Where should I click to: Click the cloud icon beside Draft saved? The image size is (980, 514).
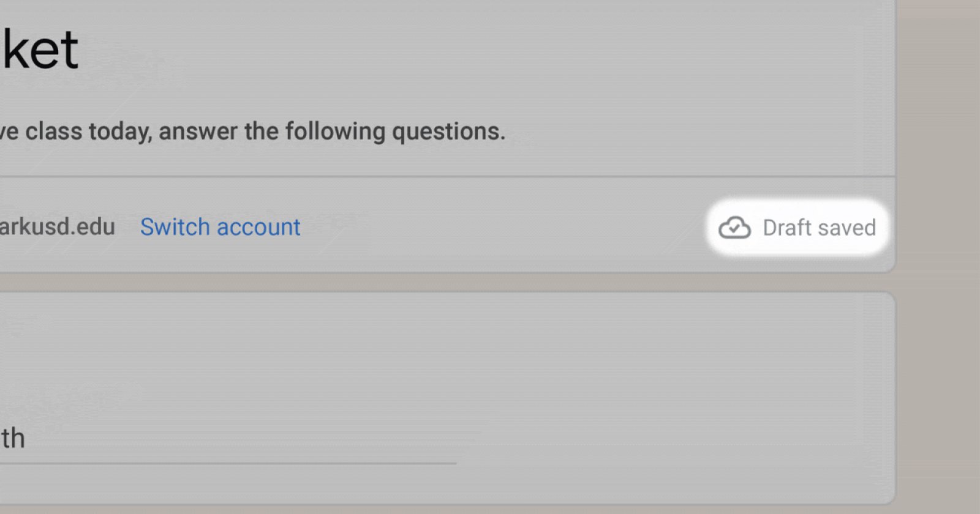tap(734, 228)
